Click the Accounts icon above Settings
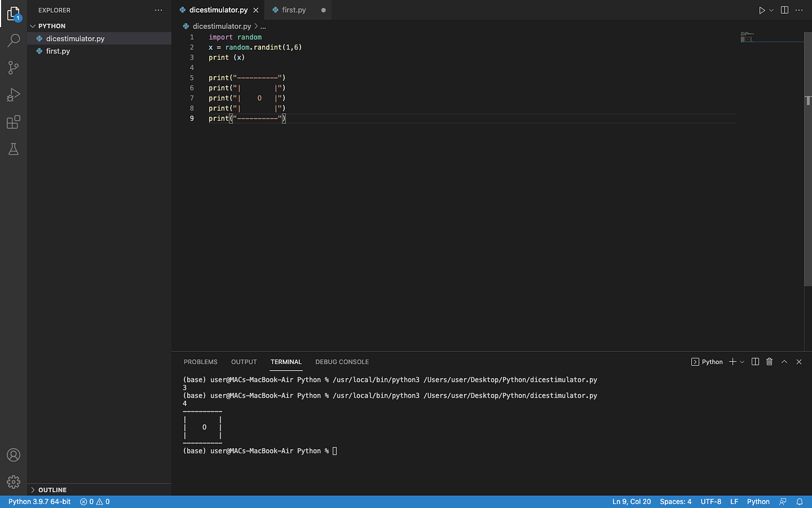 click(13, 455)
